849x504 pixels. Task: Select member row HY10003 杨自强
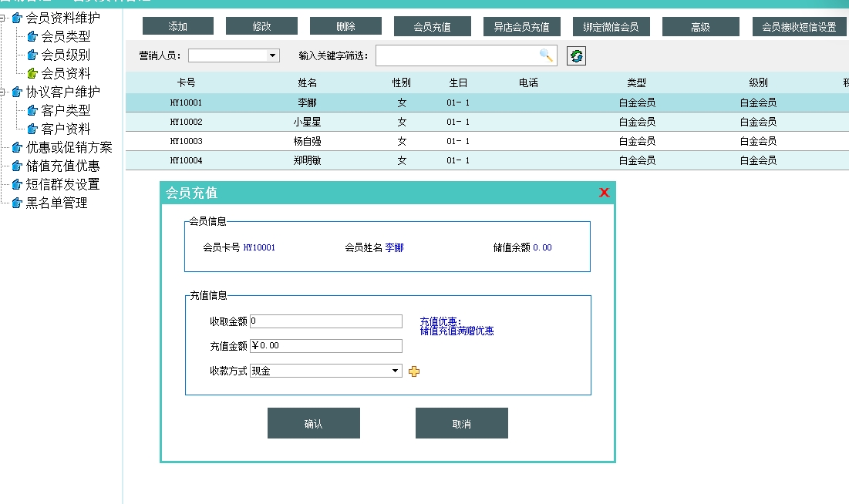308,141
